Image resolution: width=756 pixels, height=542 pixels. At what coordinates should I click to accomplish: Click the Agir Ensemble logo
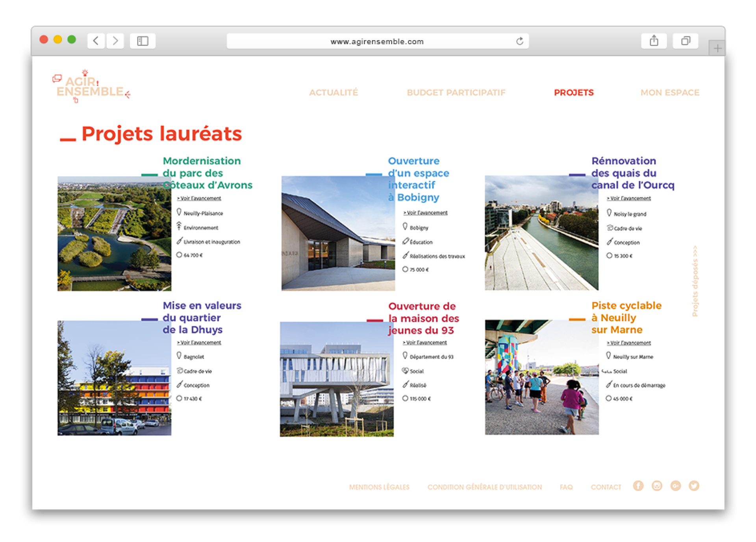[91, 86]
